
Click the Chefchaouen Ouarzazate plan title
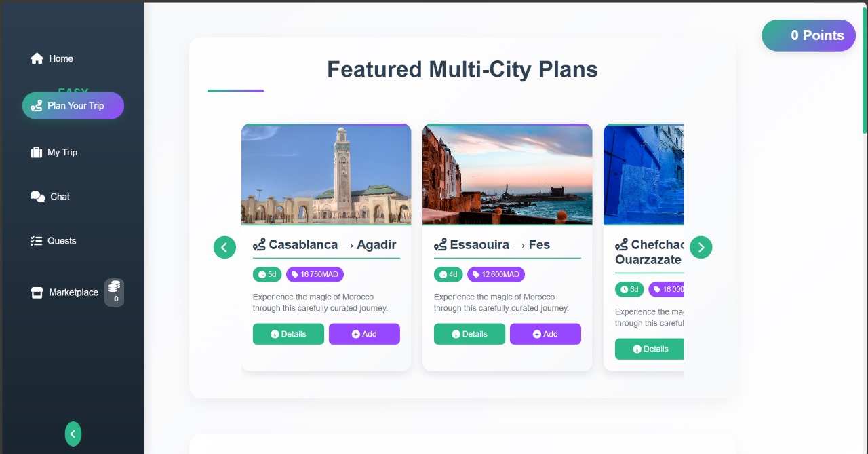pyautogui.click(x=649, y=252)
